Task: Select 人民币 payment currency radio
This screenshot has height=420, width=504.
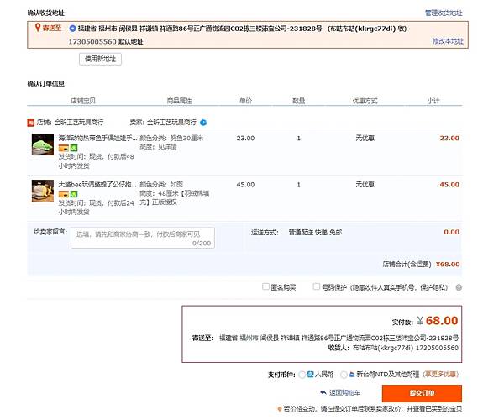Action: click(302, 375)
